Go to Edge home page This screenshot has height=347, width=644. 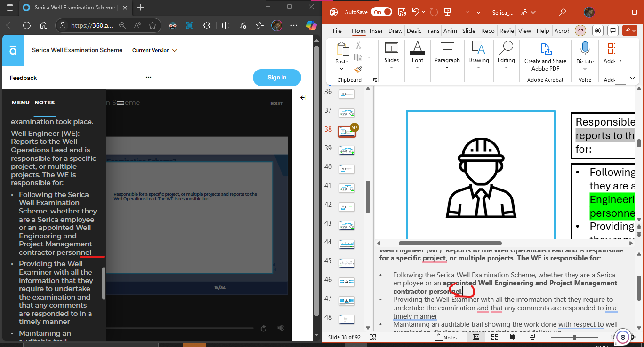click(43, 25)
